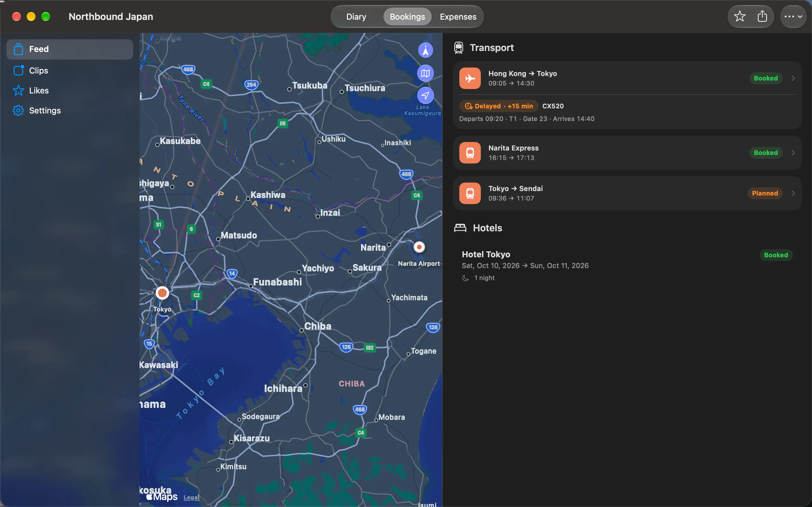Open the more options ellipsis dropdown

793,16
